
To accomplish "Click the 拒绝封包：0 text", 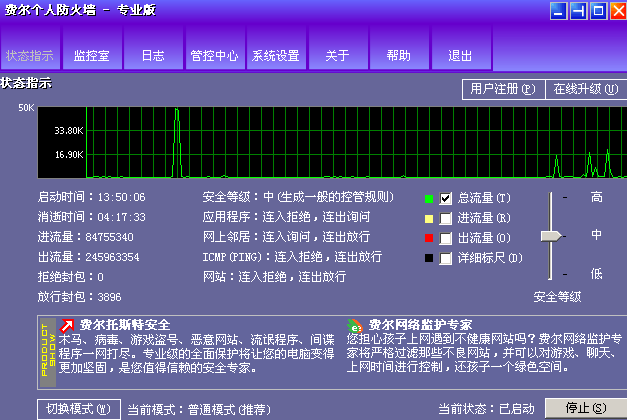I will (70, 277).
